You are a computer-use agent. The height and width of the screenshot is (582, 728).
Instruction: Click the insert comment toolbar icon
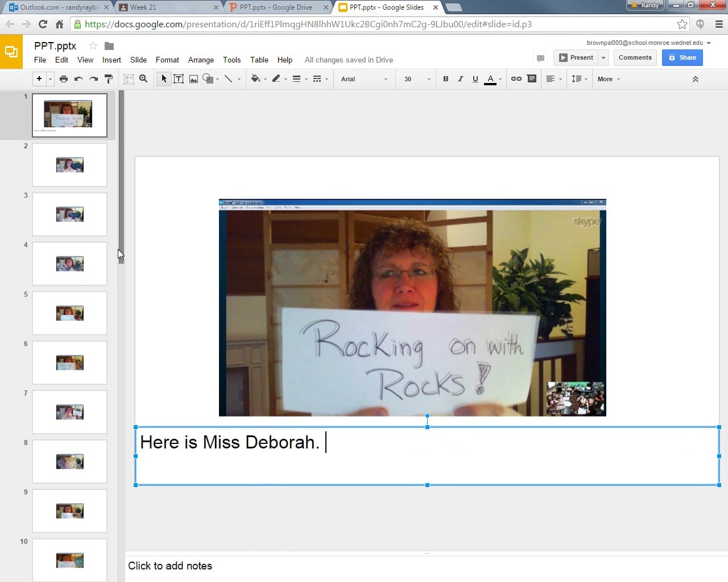tap(532, 79)
